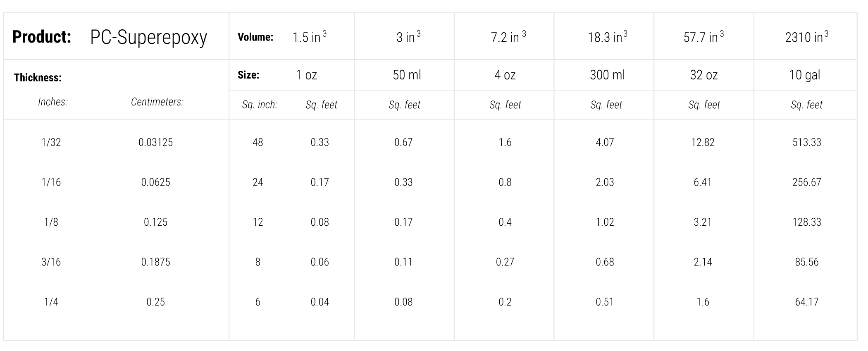Image resolution: width=868 pixels, height=351 pixels.
Task: Select the 4.07 value under 300 ml
Action: click(x=605, y=142)
